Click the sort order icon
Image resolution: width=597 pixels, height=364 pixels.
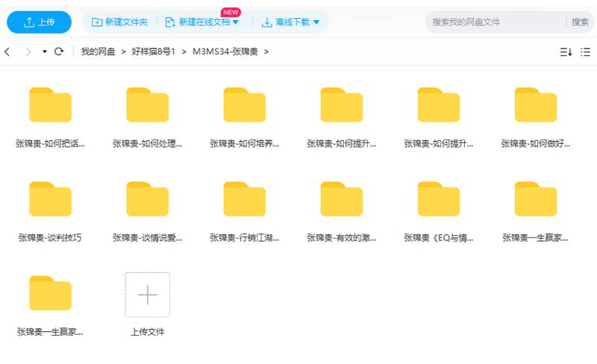565,51
